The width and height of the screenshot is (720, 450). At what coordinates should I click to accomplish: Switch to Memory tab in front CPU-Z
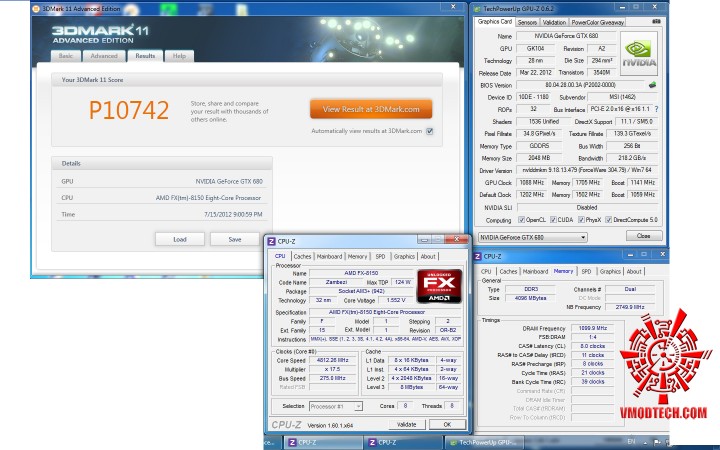[357, 257]
